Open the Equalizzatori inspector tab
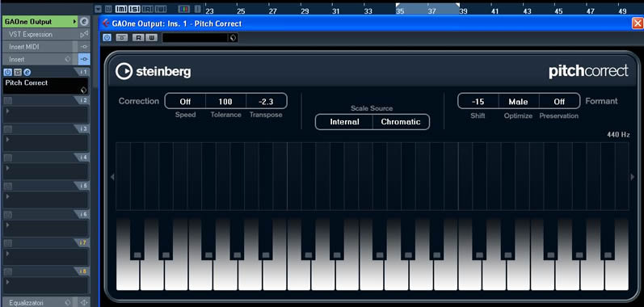644x307 pixels. pyautogui.click(x=26, y=303)
